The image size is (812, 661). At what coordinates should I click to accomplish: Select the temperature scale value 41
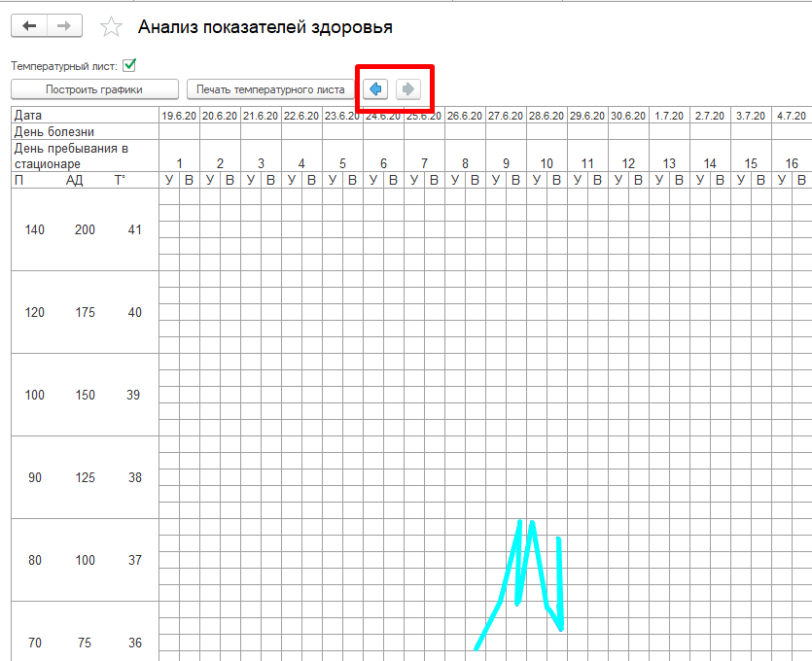coord(134,229)
